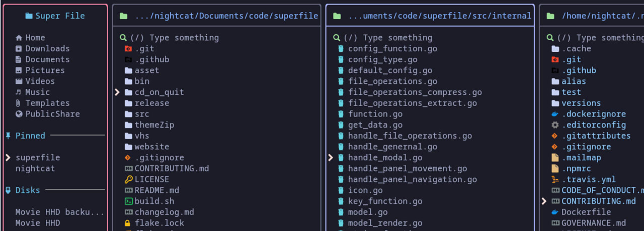The width and height of the screenshot is (644, 231).
Task: Click the .github folder icon in superfile panel
Action: [x=128, y=59]
